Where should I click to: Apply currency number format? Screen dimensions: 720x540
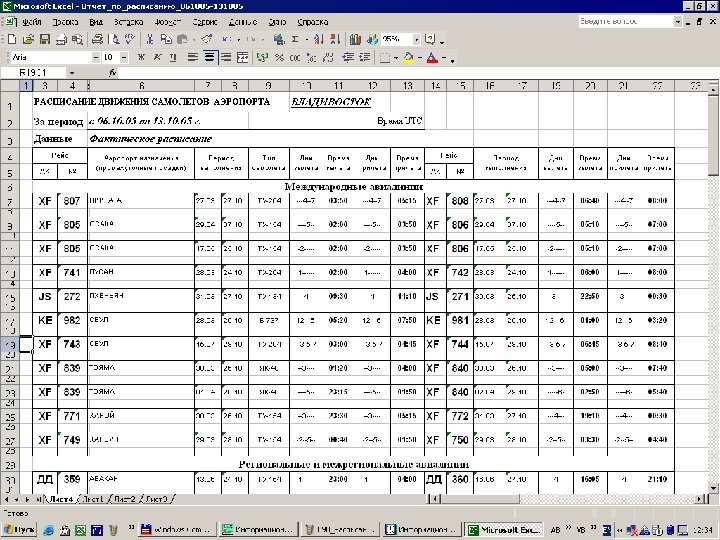[x=262, y=57]
